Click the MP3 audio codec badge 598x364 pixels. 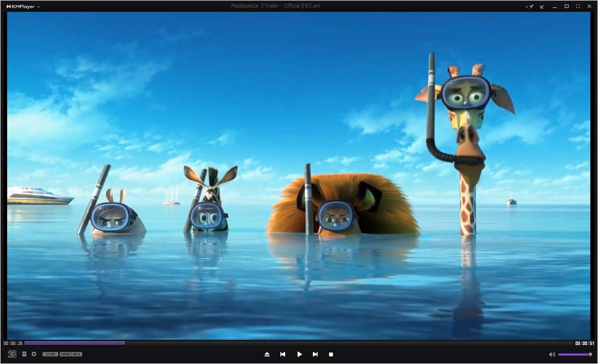(x=65, y=354)
